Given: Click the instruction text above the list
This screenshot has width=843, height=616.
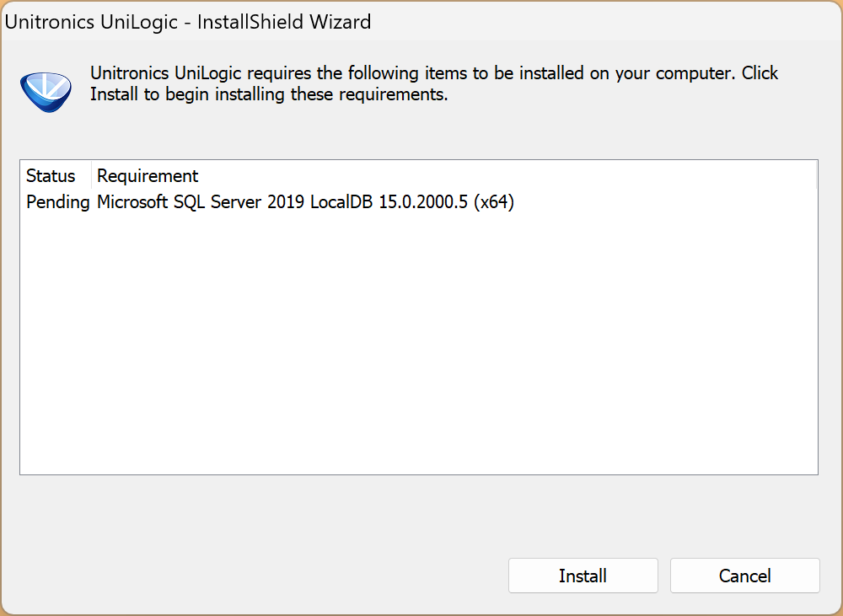Looking at the screenshot, I should pyautogui.click(x=434, y=83).
